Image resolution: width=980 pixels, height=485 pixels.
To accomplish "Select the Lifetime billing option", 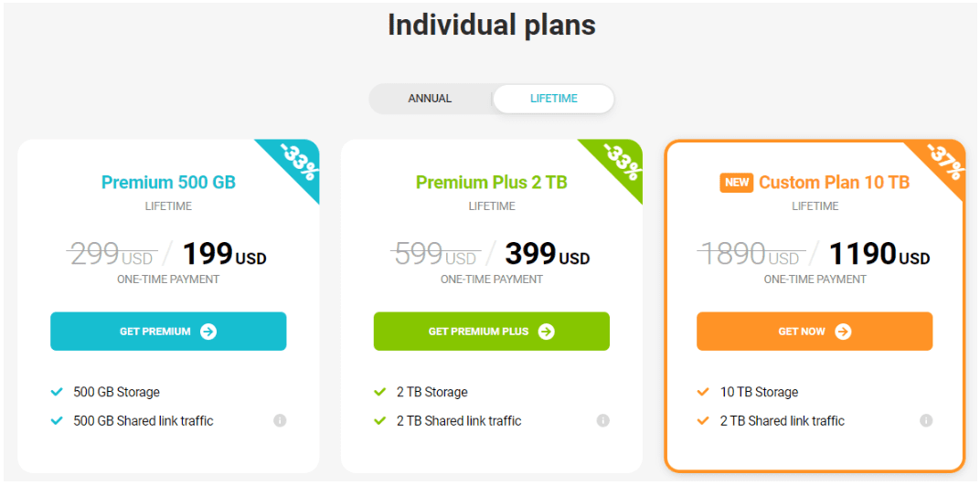I will pyautogui.click(x=554, y=99).
